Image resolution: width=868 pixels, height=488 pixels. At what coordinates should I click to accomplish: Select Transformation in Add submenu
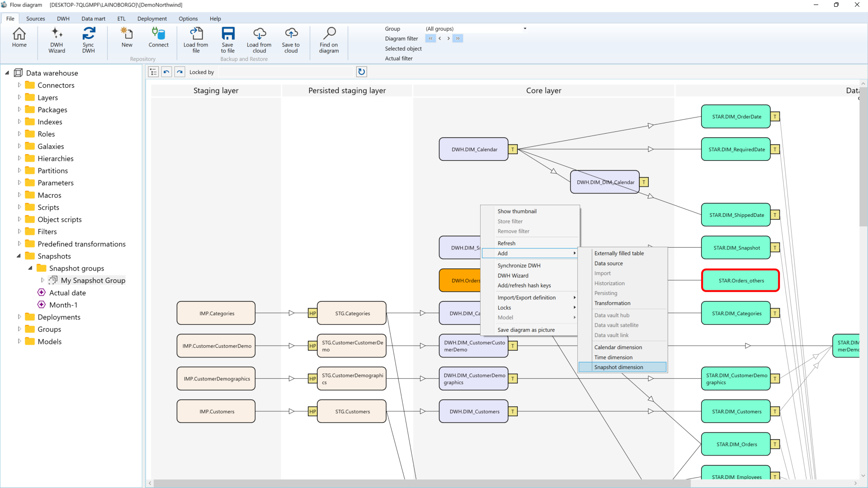point(623,303)
